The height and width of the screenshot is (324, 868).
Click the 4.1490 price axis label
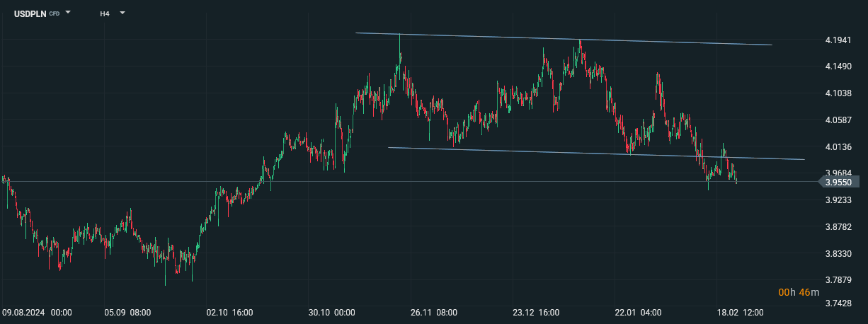tap(838, 66)
